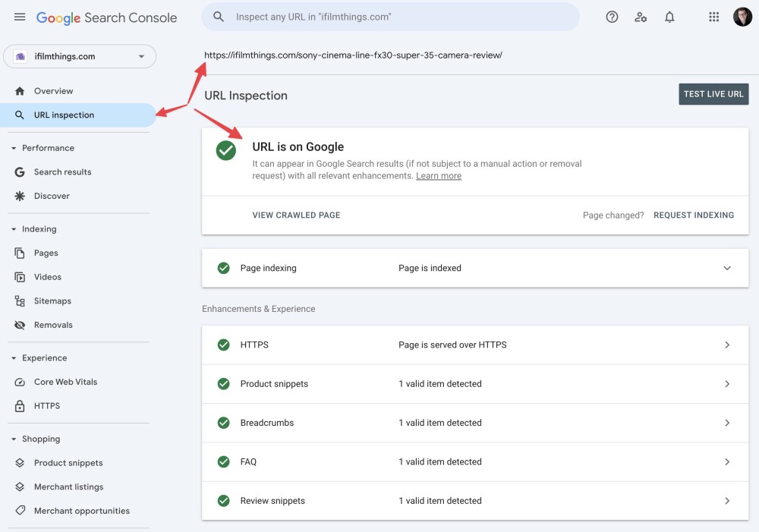The width and height of the screenshot is (759, 532).
Task: Open Review snippets row chevron
Action: [x=727, y=501]
